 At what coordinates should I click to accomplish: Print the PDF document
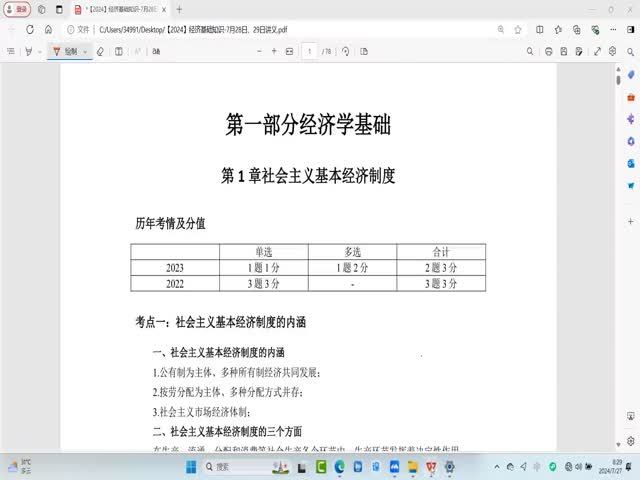tap(549, 51)
